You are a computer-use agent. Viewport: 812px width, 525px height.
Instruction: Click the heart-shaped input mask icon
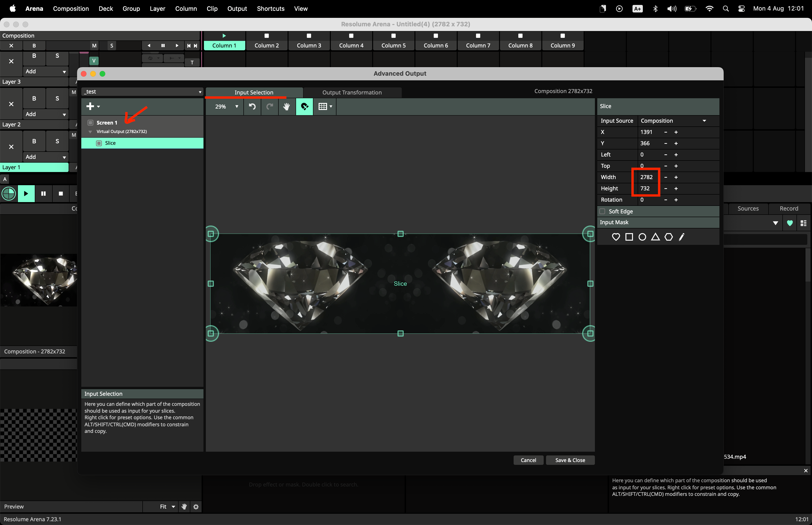616,237
